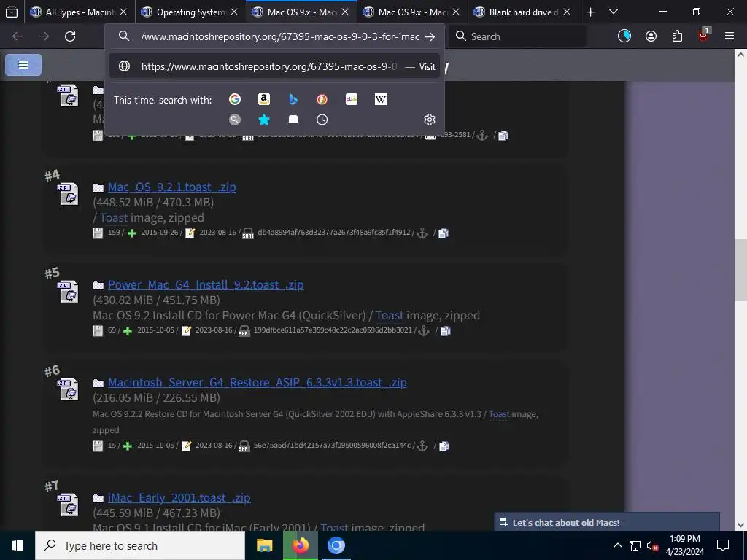
Task: Click the address bar URL text
Action: click(280, 36)
